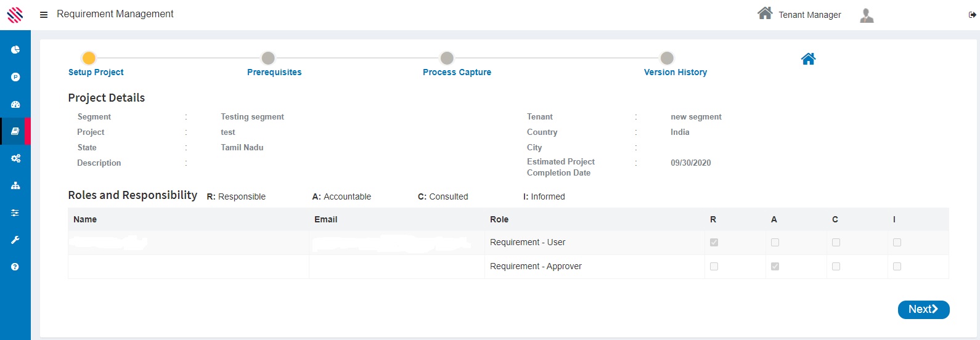The image size is (980, 340).
Task: Click the logout icon at top right
Action: [972, 15]
